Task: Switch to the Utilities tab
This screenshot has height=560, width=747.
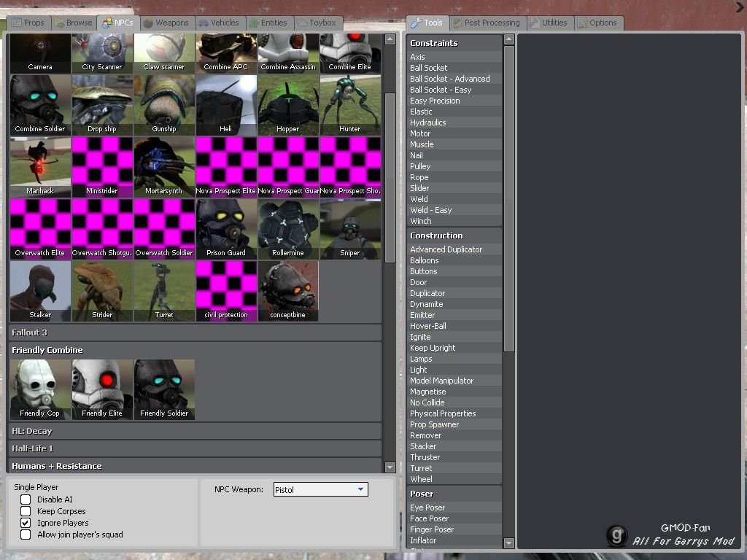Action: pos(549,23)
